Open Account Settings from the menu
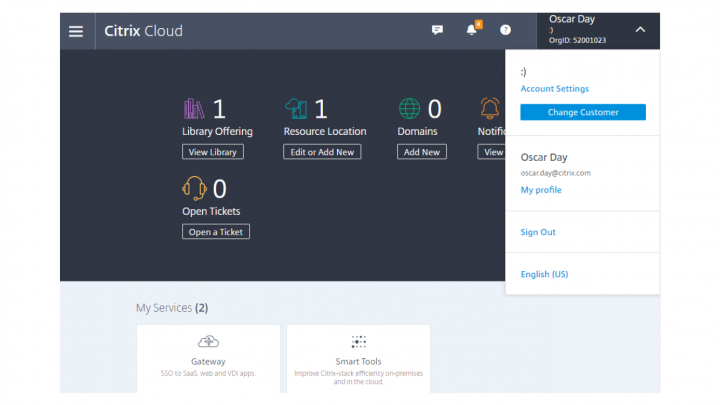Image resolution: width=720 pixels, height=405 pixels. point(554,89)
